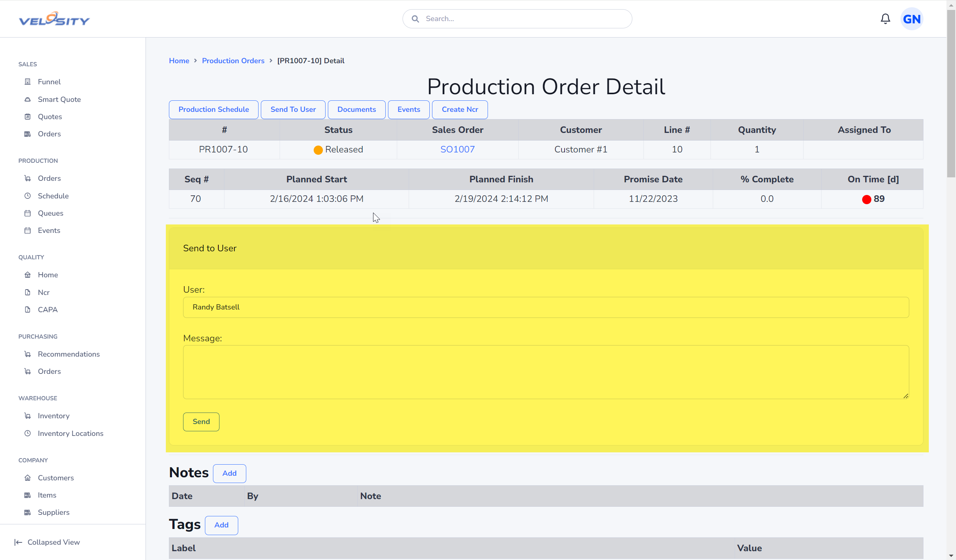Expand the Collapsed View toggle in sidebar

(x=47, y=542)
